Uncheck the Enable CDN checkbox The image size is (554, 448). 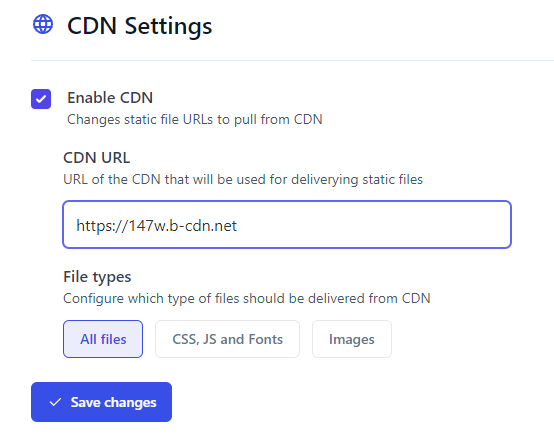[41, 99]
